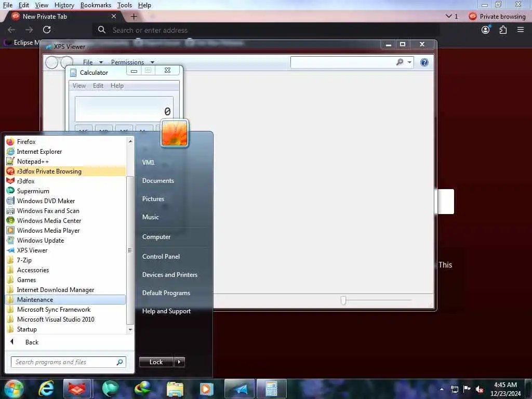This screenshot has height=399, width=532.
Task: Open XPS Viewer search options arrow
Action: coord(409,62)
